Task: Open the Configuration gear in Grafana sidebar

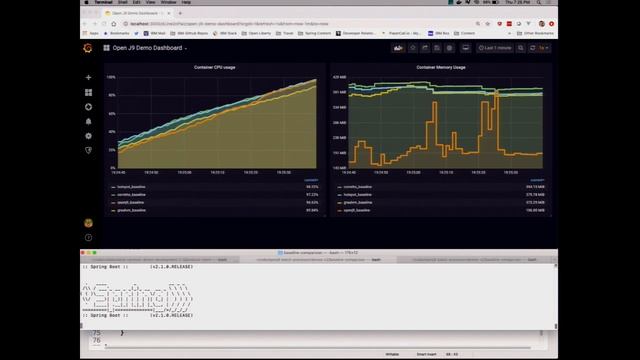Action: click(88, 136)
